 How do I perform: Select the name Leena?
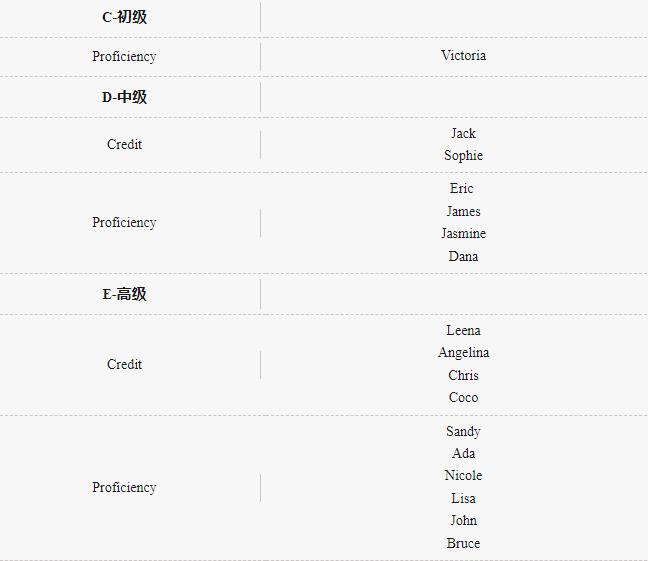463,330
